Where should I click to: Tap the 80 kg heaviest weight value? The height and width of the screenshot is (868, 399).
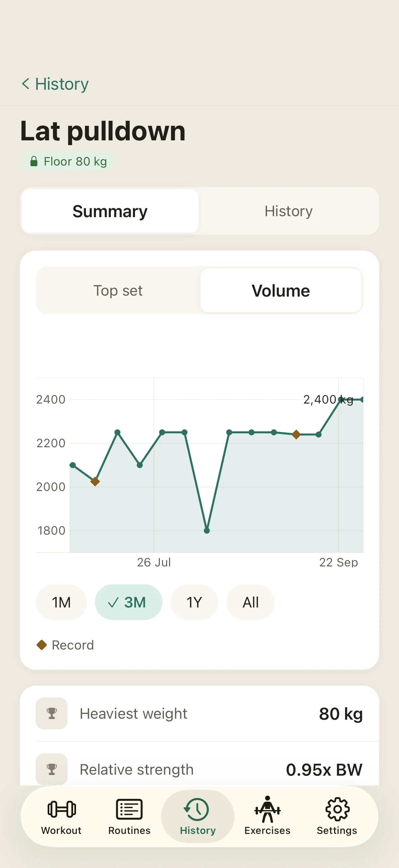pos(341,714)
